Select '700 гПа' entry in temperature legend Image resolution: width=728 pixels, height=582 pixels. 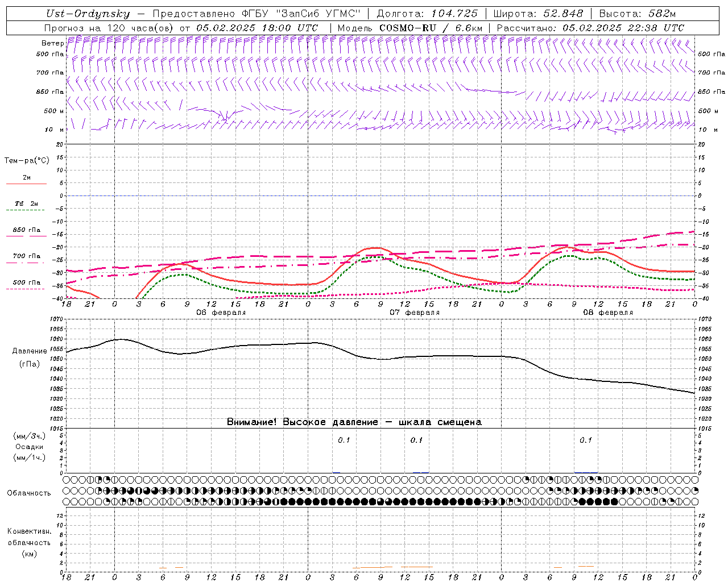pyautogui.click(x=27, y=256)
